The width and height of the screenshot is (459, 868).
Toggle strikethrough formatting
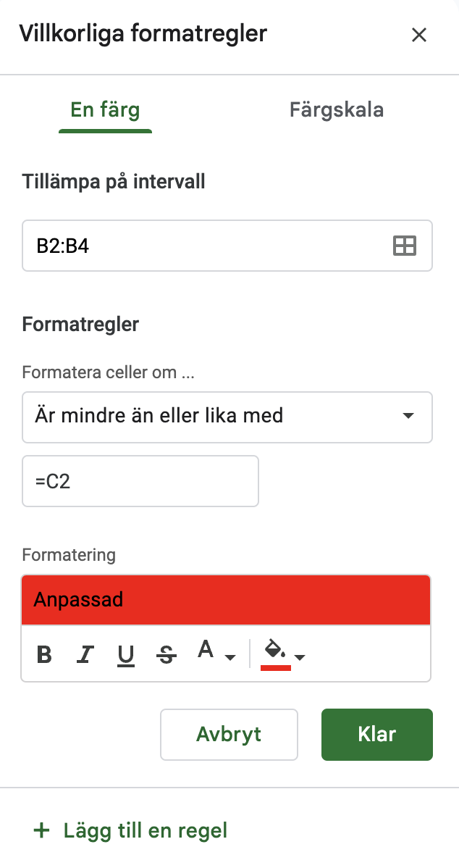point(167,655)
